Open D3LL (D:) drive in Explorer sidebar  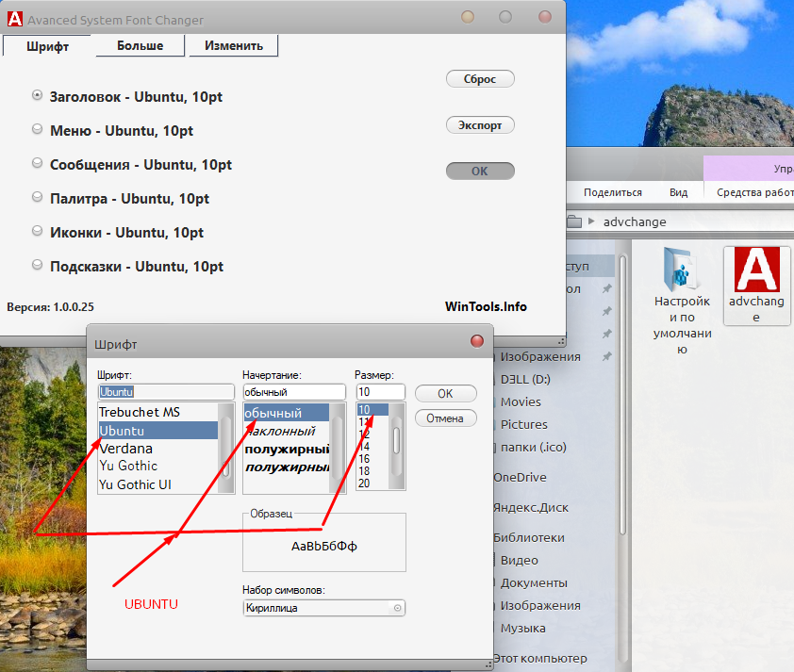tap(525, 380)
